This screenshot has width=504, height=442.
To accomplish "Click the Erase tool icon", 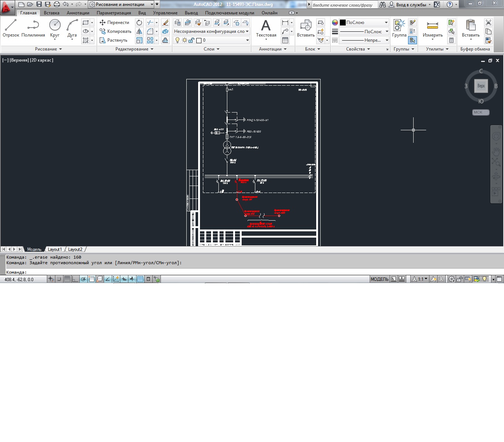I will tap(165, 23).
